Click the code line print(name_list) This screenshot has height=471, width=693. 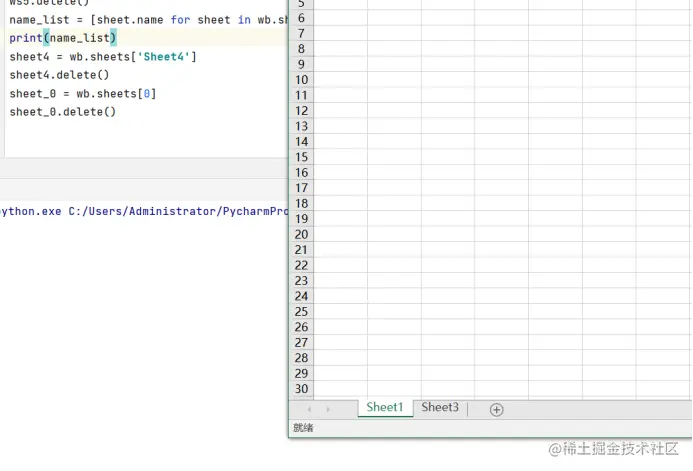click(x=63, y=38)
